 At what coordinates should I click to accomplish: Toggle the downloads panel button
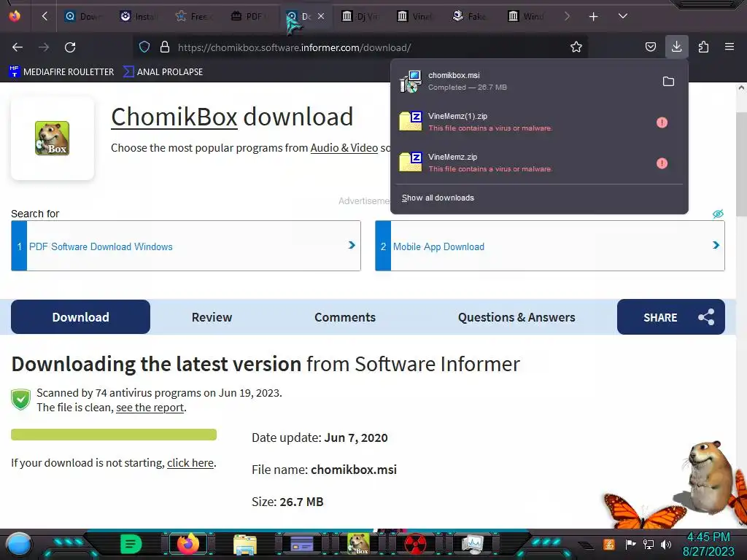coord(676,47)
